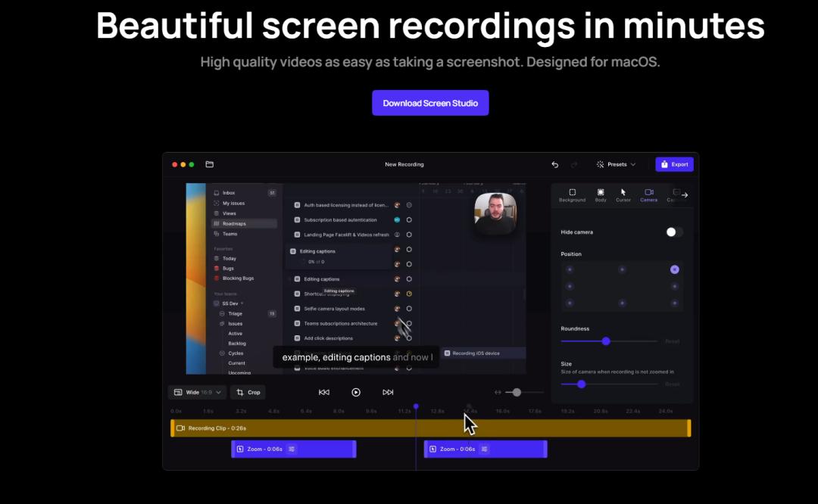Open settings on the first Zoom clip

coord(292,449)
